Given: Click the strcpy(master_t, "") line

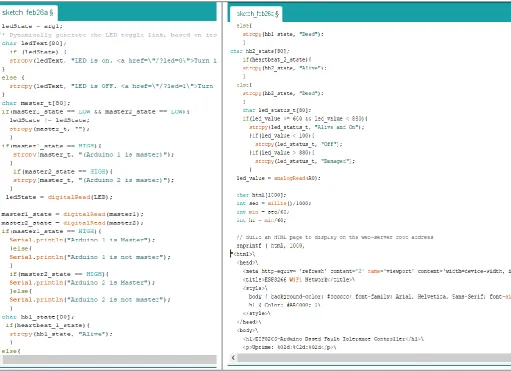Looking at the screenshot, I should point(49,129).
